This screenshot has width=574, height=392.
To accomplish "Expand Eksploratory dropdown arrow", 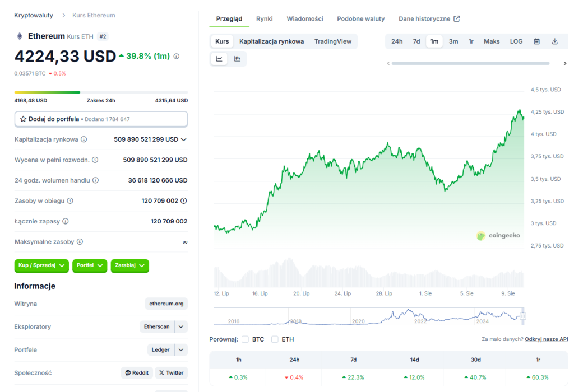I will [x=181, y=326].
